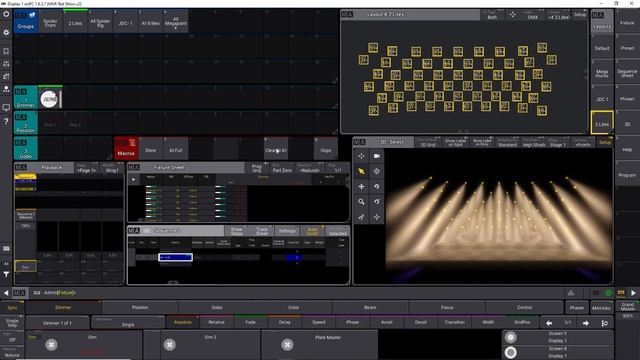Click the Dim 2 encoder wheel icon
640x360 pixels.
(x=169, y=345)
